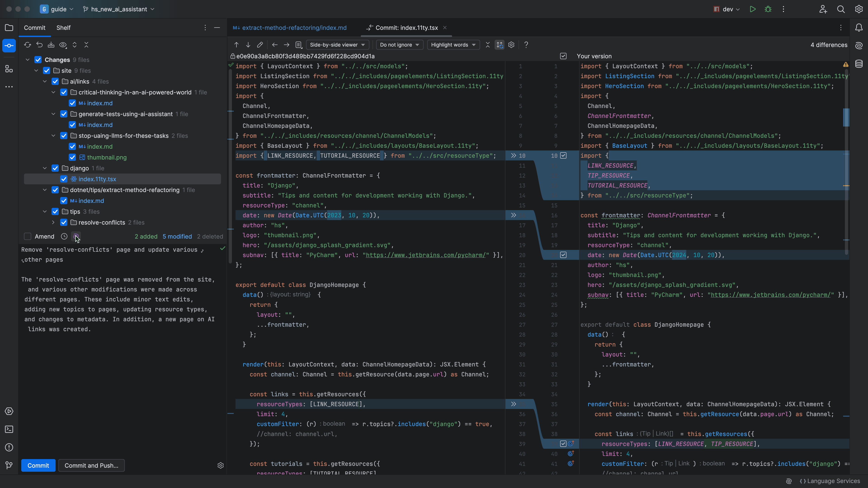This screenshot has width=868, height=488.
Task: Uncheck thumbnail.png from the commit
Action: coord(72,157)
